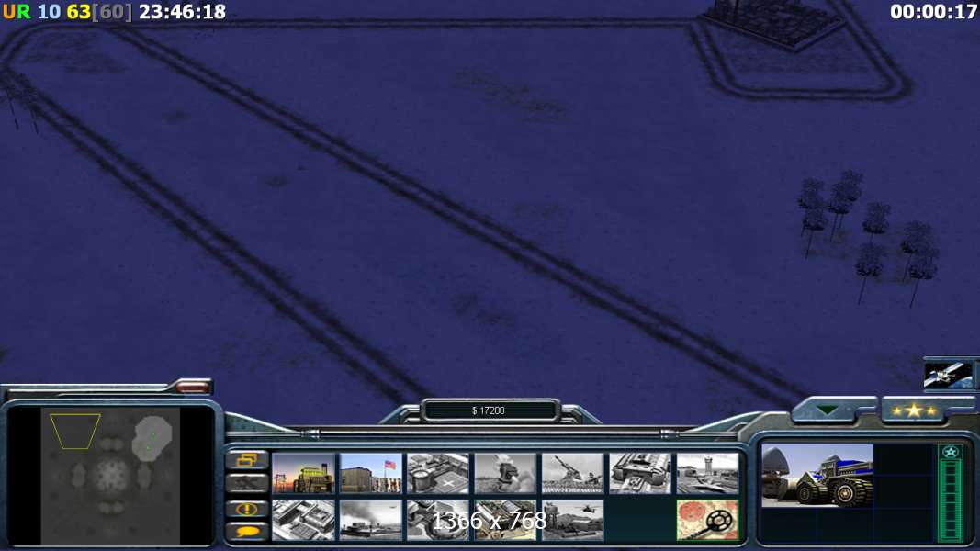Open the yellow exclamation mark alert button
Image resolution: width=980 pixels, height=551 pixels.
click(x=247, y=509)
